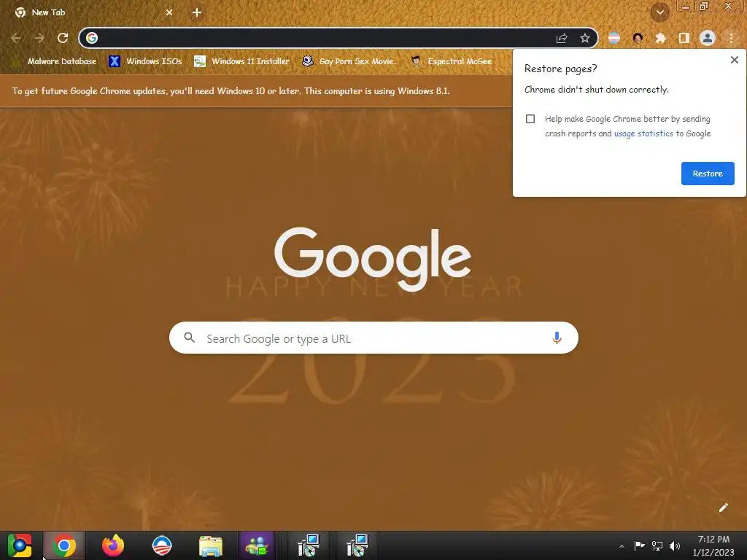Switch to Chrome in the taskbar
Viewport: 747px width, 560px height.
[64, 545]
